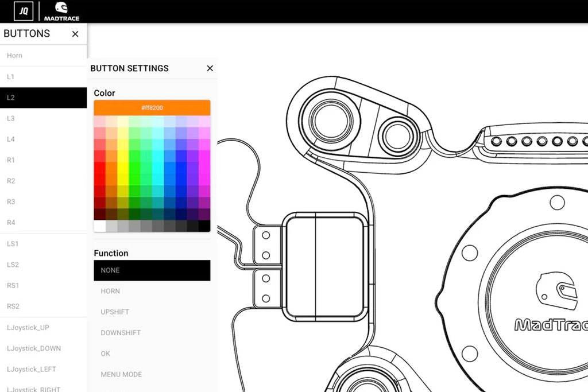Click the MadTrace helmet logo in the header
This screenshot has height=392, width=588.
[62, 10]
